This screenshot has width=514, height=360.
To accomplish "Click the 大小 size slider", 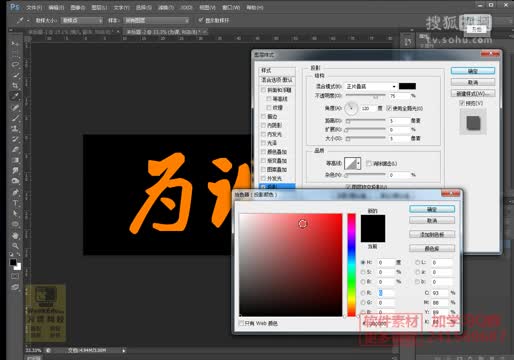I will 366,138.
